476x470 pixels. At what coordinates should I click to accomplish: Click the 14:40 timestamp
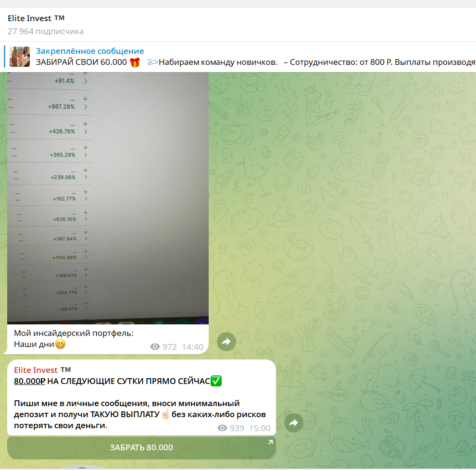tap(192, 347)
